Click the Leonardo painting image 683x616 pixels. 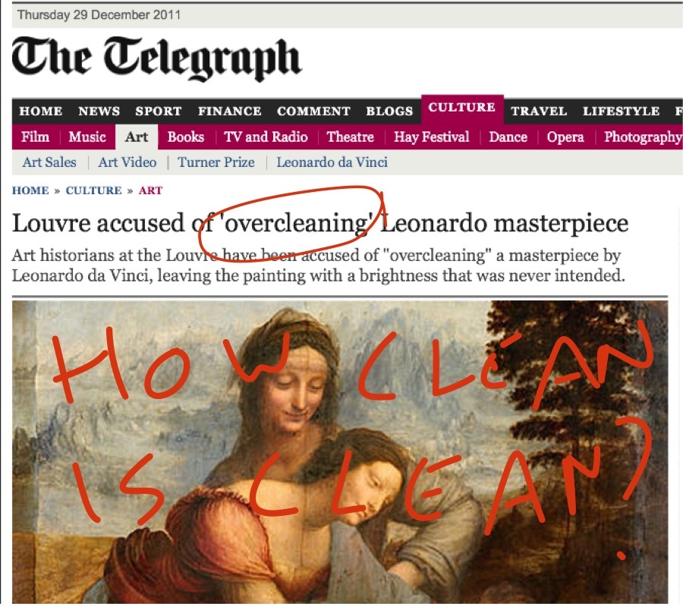coord(340,452)
